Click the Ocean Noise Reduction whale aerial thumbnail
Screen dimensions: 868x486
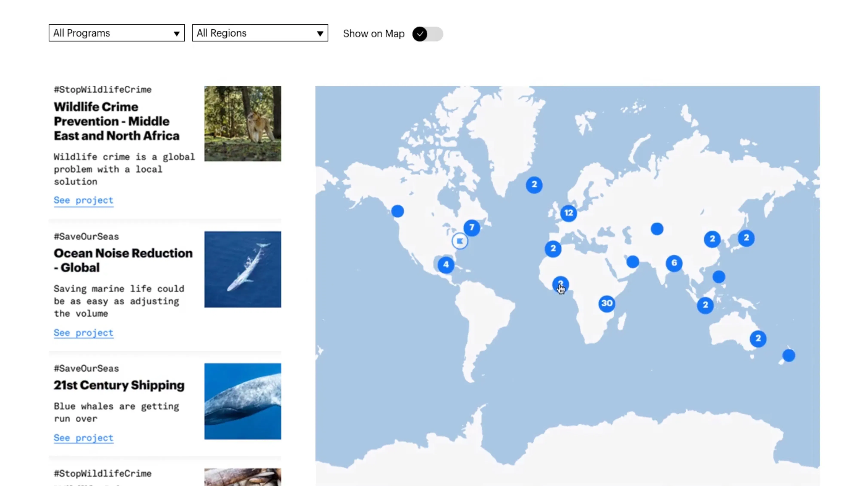(243, 269)
